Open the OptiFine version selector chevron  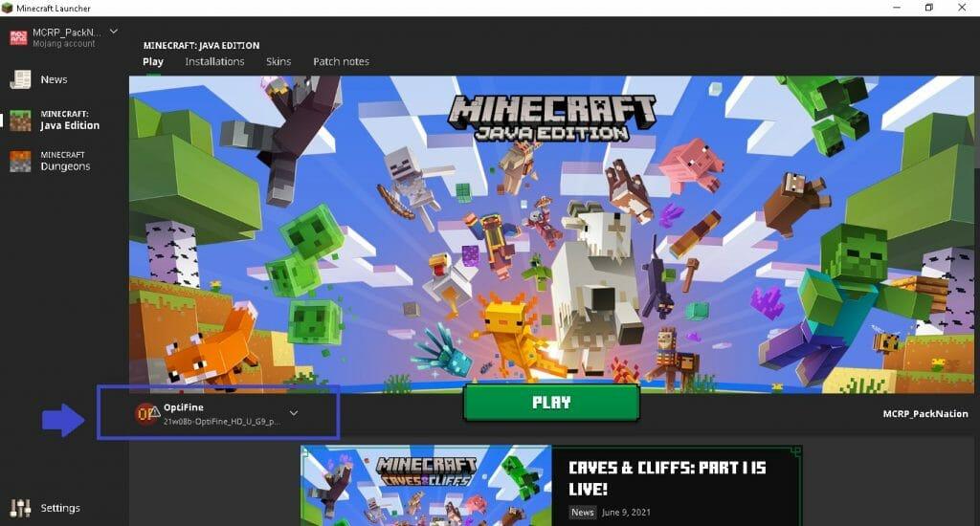click(294, 413)
